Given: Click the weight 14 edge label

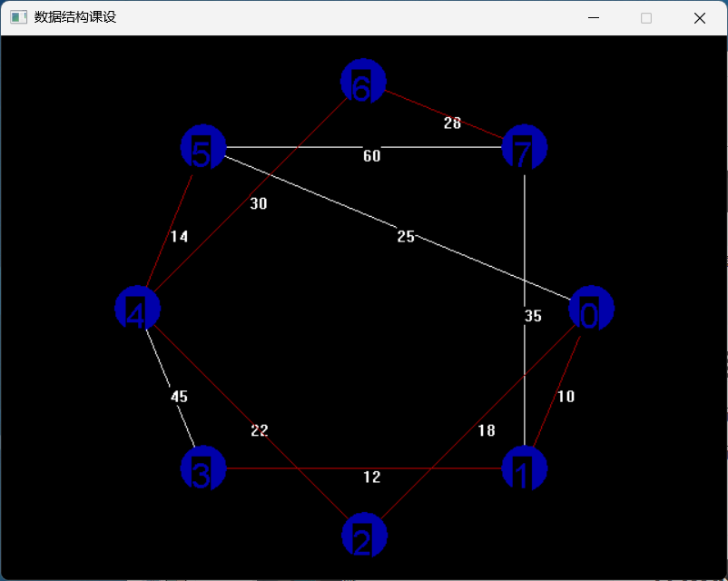Looking at the screenshot, I should pos(180,237).
